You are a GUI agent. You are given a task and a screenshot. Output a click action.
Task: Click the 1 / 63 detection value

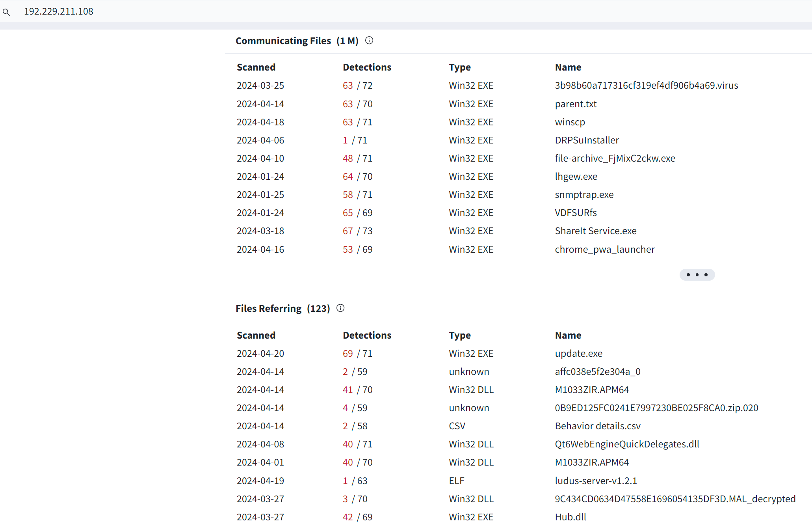pyautogui.click(x=355, y=481)
